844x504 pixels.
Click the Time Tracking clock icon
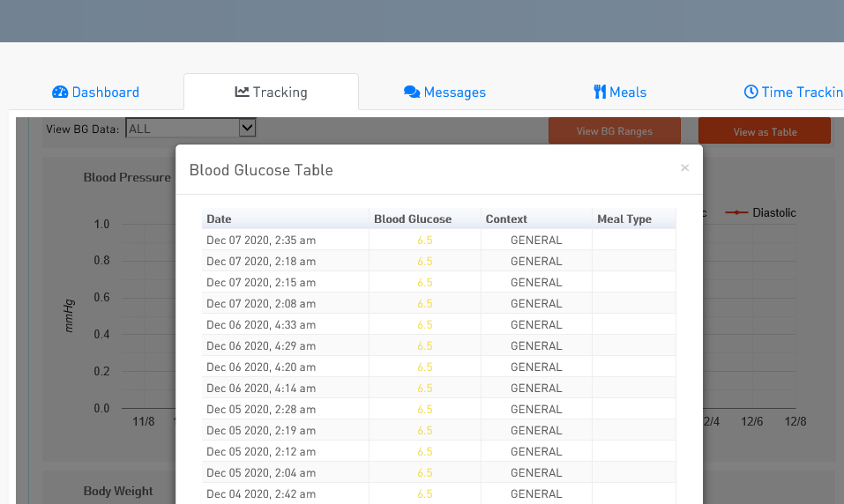[x=751, y=93]
